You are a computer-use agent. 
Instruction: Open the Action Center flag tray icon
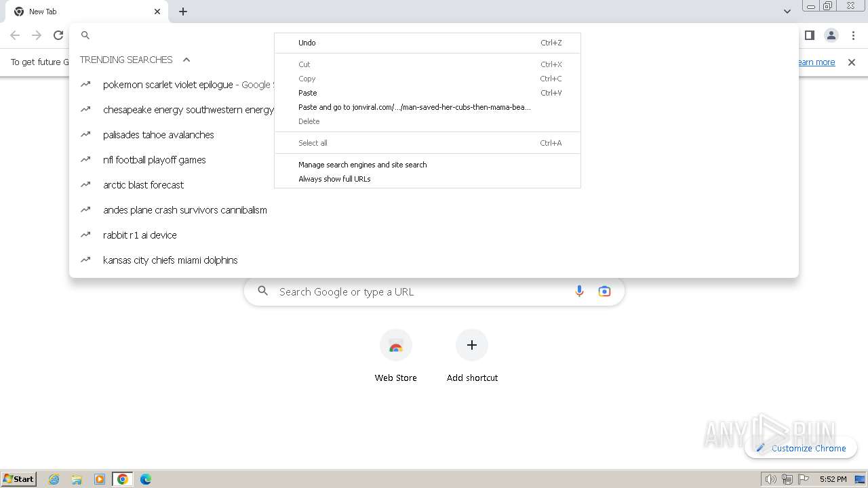tap(804, 479)
